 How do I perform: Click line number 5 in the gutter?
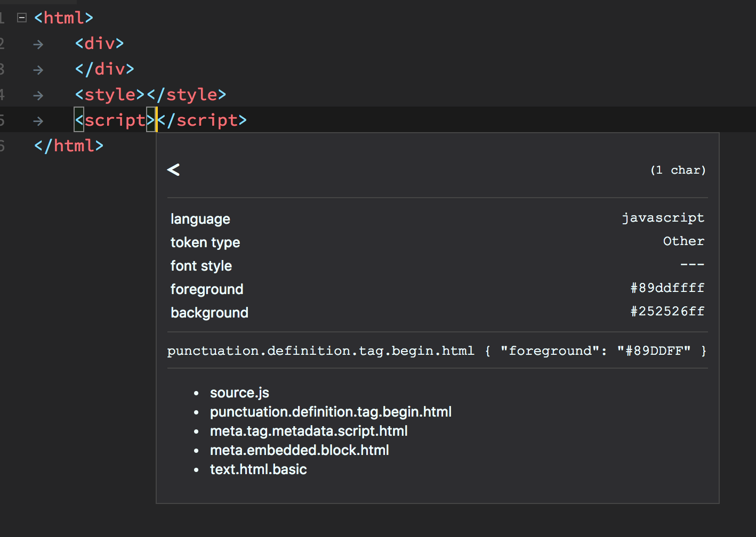[x=3, y=120]
